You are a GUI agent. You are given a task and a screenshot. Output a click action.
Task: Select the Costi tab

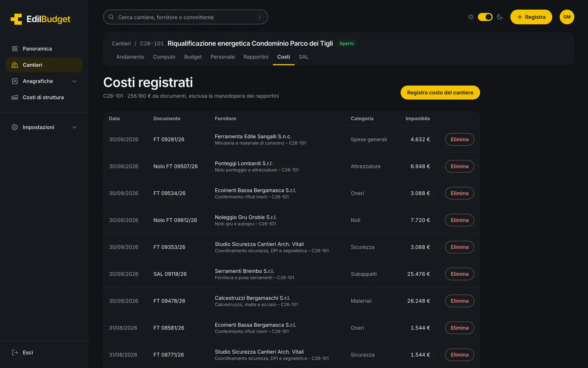[283, 57]
